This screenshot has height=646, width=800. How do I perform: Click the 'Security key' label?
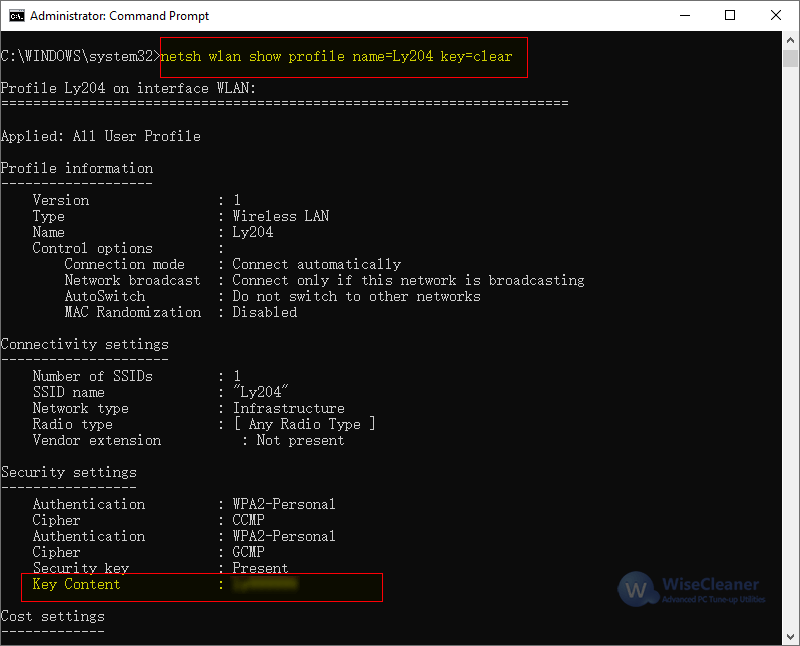click(x=81, y=568)
